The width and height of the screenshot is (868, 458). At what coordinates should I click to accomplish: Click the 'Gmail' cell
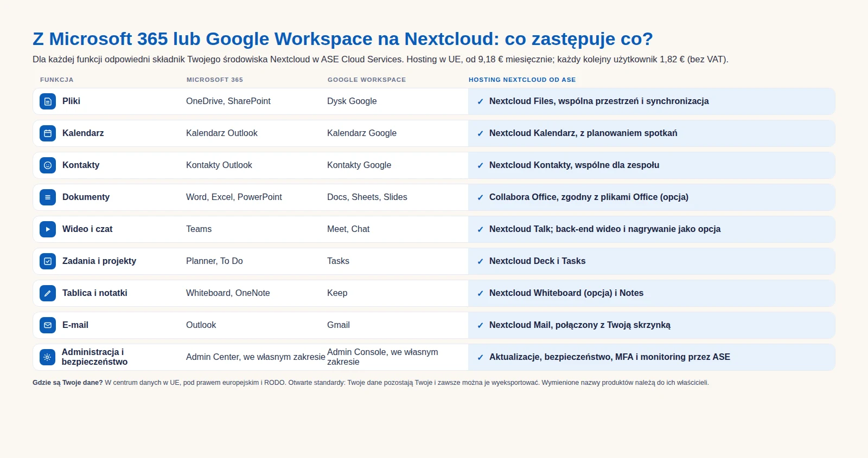coord(339,325)
